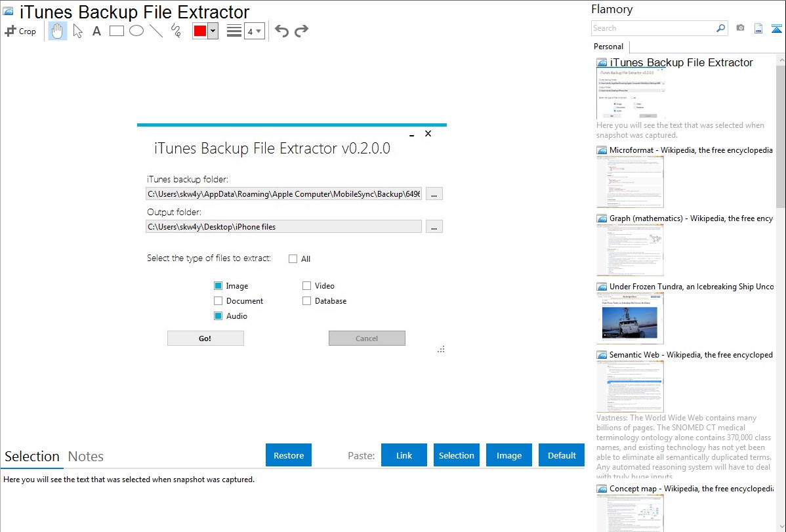Pick the ellipse shape tool
The width and height of the screenshot is (786, 532).
click(136, 31)
